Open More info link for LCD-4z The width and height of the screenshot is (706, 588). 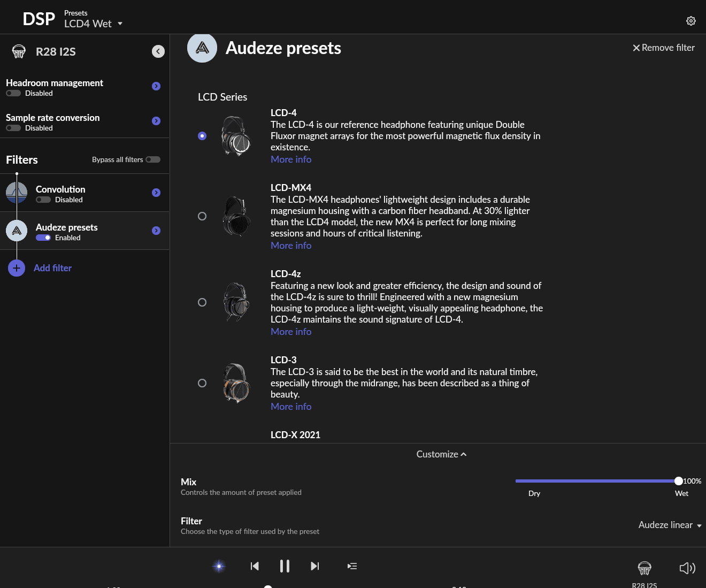(291, 332)
